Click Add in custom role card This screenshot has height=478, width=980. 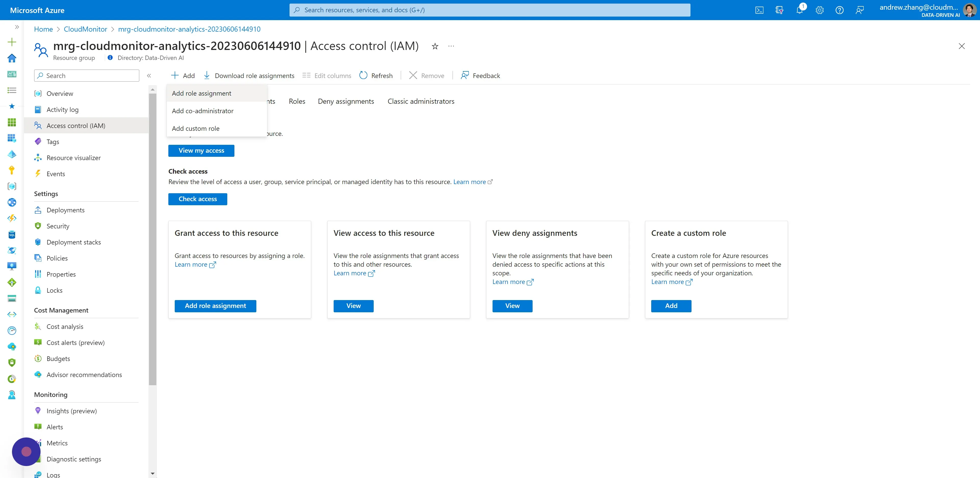[671, 306]
